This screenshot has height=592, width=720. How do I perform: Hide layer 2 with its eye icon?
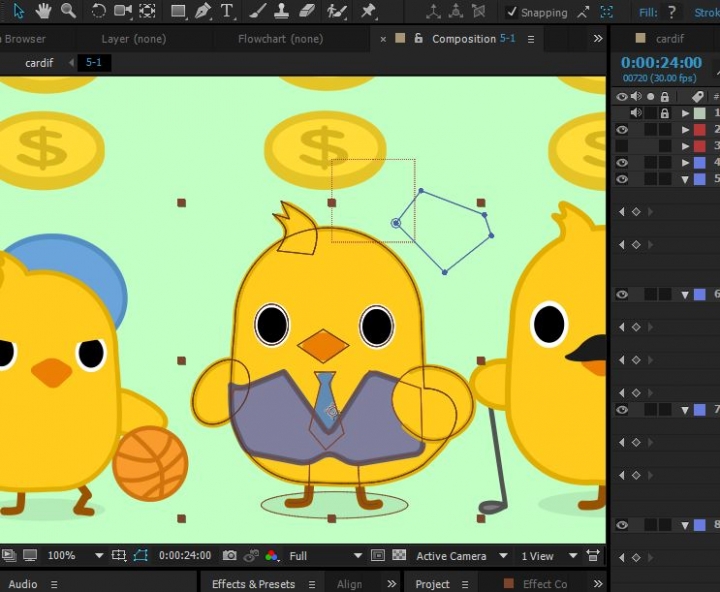coord(622,130)
